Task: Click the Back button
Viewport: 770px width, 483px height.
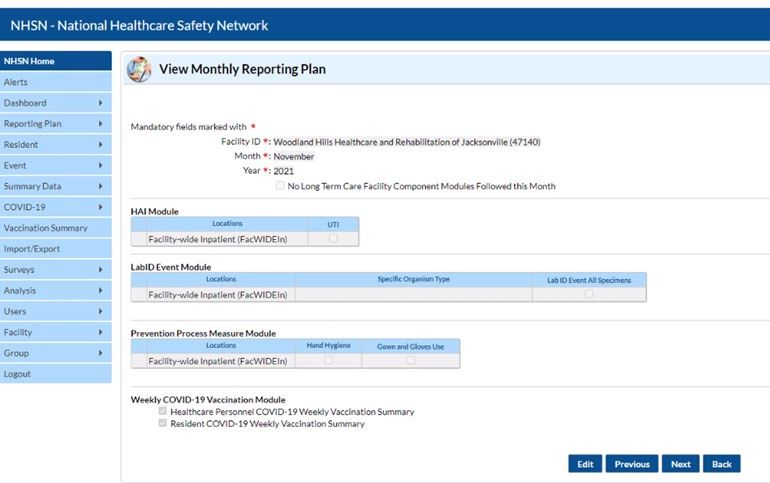Action: [x=721, y=464]
